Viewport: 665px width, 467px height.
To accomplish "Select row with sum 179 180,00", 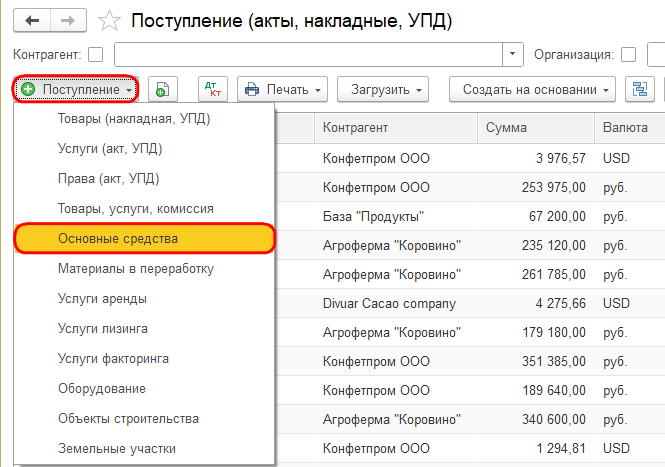I will [x=470, y=332].
